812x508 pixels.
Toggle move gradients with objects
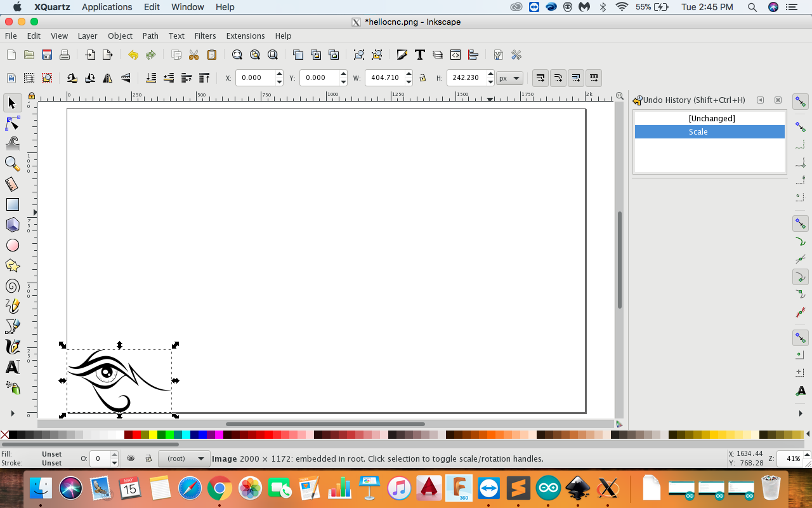click(575, 78)
